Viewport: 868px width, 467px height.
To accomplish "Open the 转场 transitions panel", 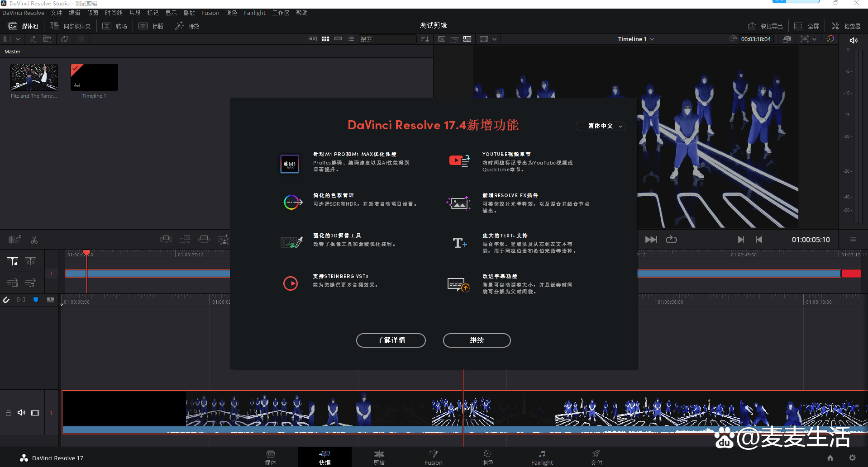I will click(114, 26).
